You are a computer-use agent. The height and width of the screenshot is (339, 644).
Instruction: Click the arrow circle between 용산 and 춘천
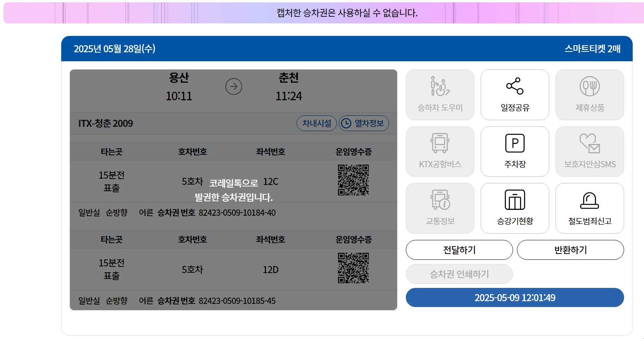(234, 87)
